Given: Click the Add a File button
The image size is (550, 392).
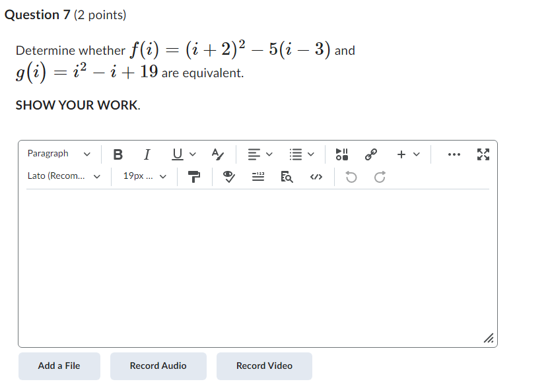Looking at the screenshot, I should (x=59, y=366).
